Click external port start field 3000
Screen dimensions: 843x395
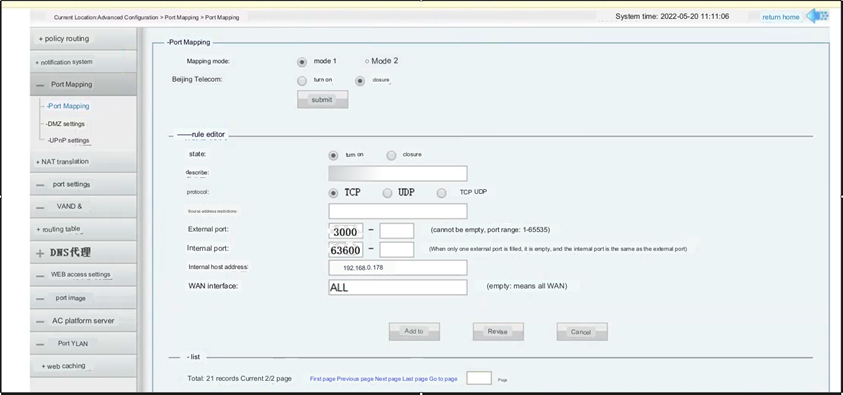pos(346,231)
